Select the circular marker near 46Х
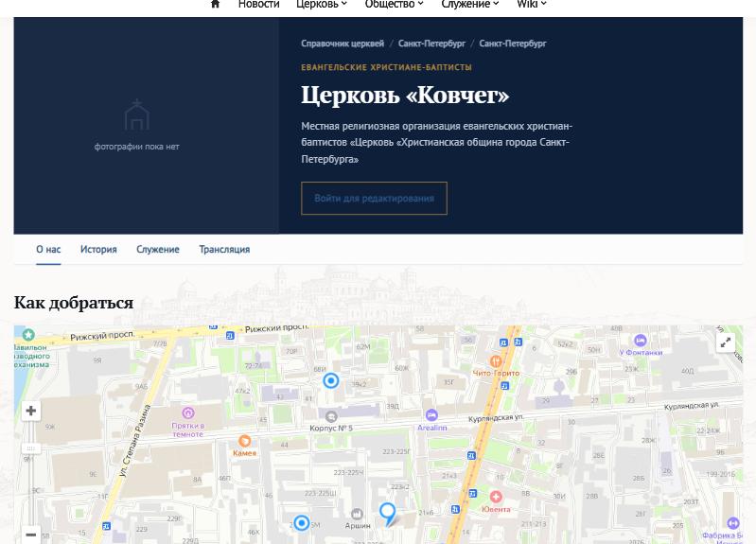Screen dimensions: 756x544 pyautogui.click(x=302, y=523)
